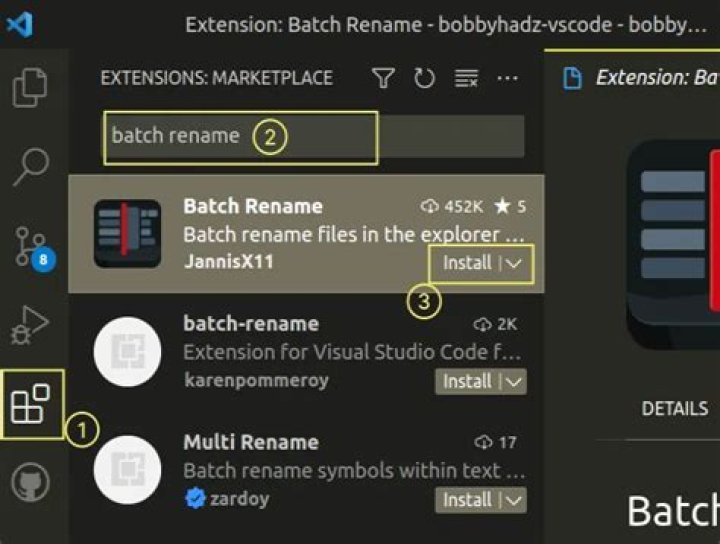Open the Run and Debug view
This screenshot has height=544, width=720.
29,325
